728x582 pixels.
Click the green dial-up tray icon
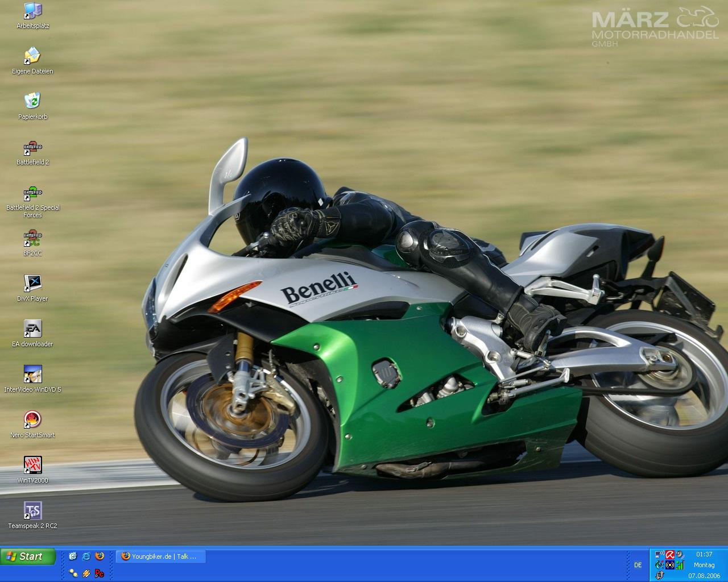(x=659, y=565)
